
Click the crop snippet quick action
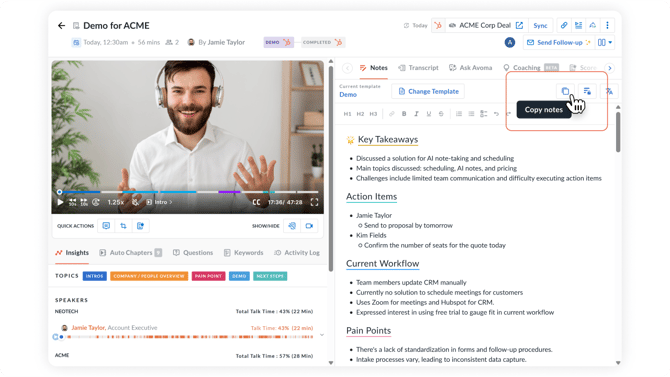pos(123,226)
